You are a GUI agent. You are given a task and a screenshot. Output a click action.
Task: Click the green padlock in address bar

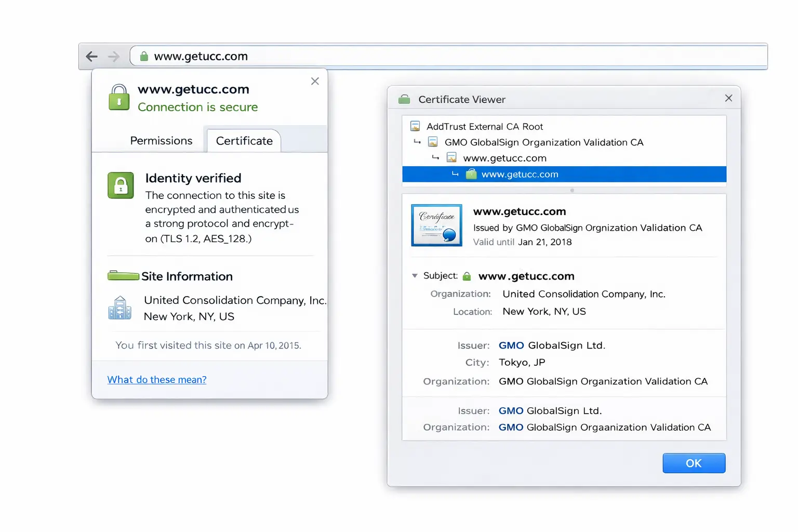pyautogui.click(x=144, y=56)
